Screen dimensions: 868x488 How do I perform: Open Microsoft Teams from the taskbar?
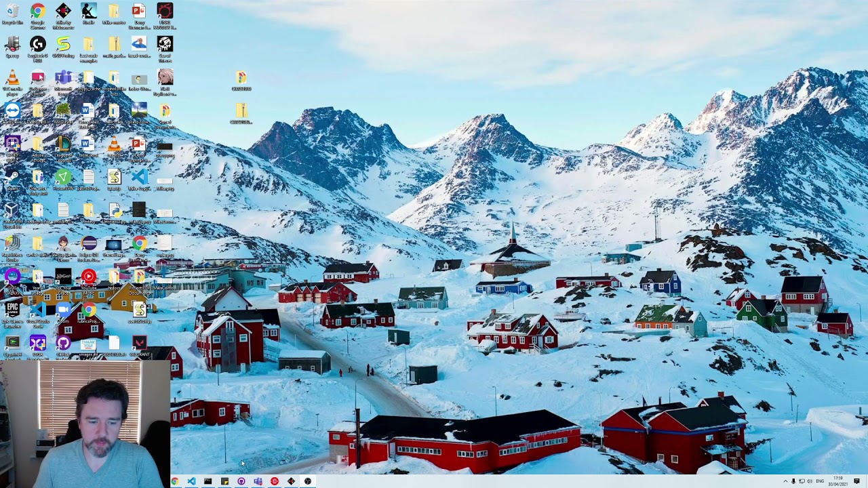tap(258, 481)
